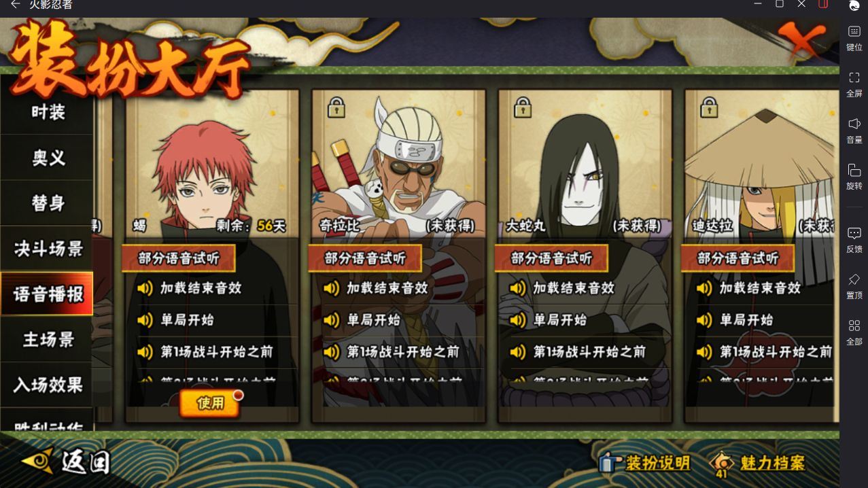Close the 装扮大厅 with red X
This screenshot has width=868, height=488.
coord(802,42)
